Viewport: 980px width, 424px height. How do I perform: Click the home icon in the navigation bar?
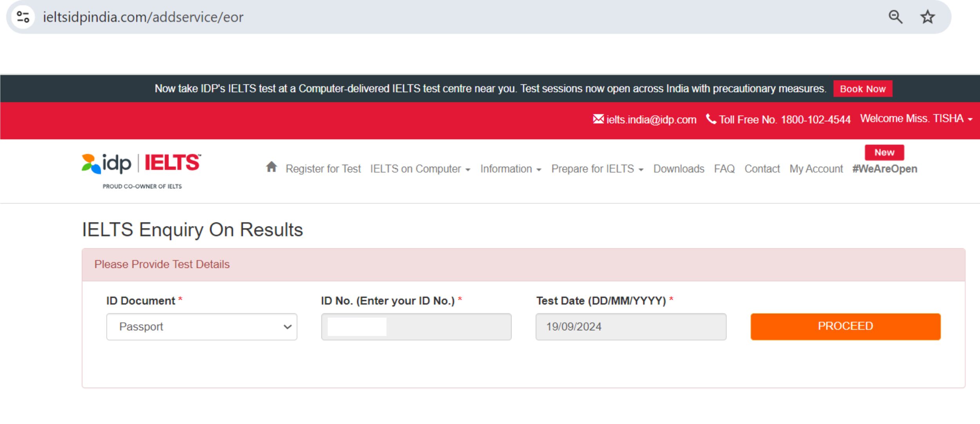point(271,168)
